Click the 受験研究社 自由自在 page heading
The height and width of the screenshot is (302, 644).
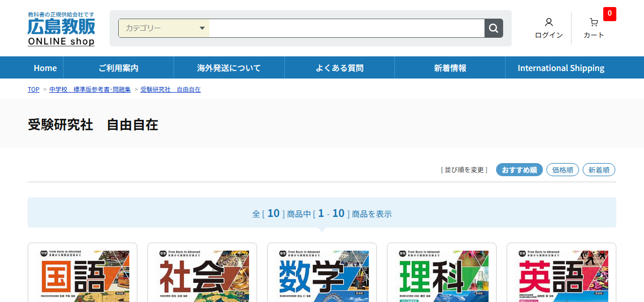pyautogui.click(x=93, y=124)
